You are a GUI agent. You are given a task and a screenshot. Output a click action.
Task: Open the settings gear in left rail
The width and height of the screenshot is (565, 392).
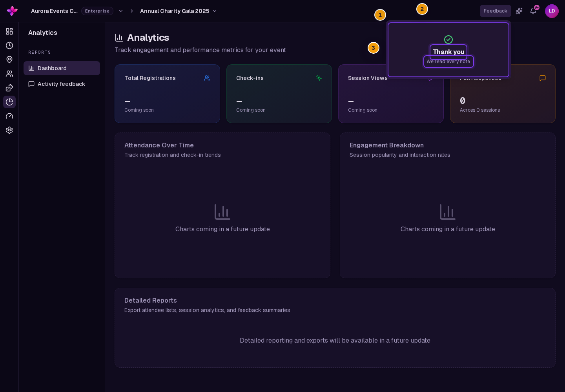pyautogui.click(x=9, y=130)
